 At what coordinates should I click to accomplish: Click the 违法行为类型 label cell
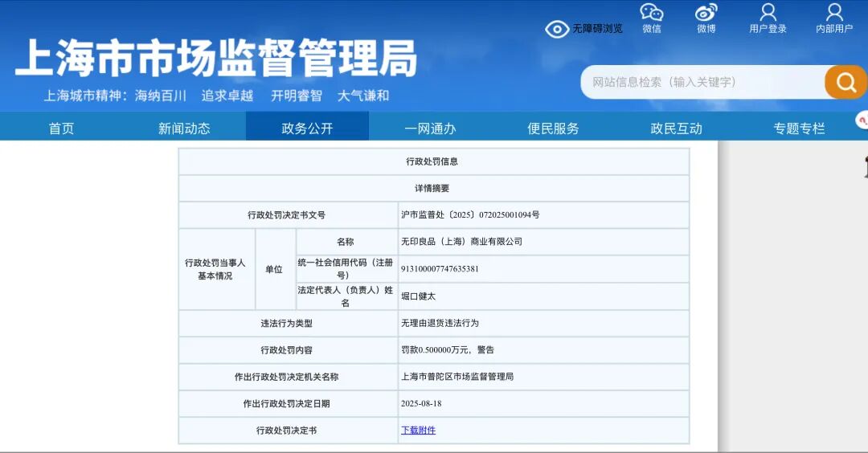coord(288,323)
